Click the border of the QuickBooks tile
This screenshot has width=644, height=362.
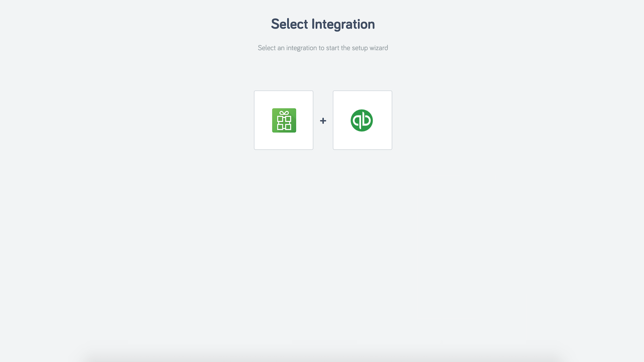pos(361,91)
